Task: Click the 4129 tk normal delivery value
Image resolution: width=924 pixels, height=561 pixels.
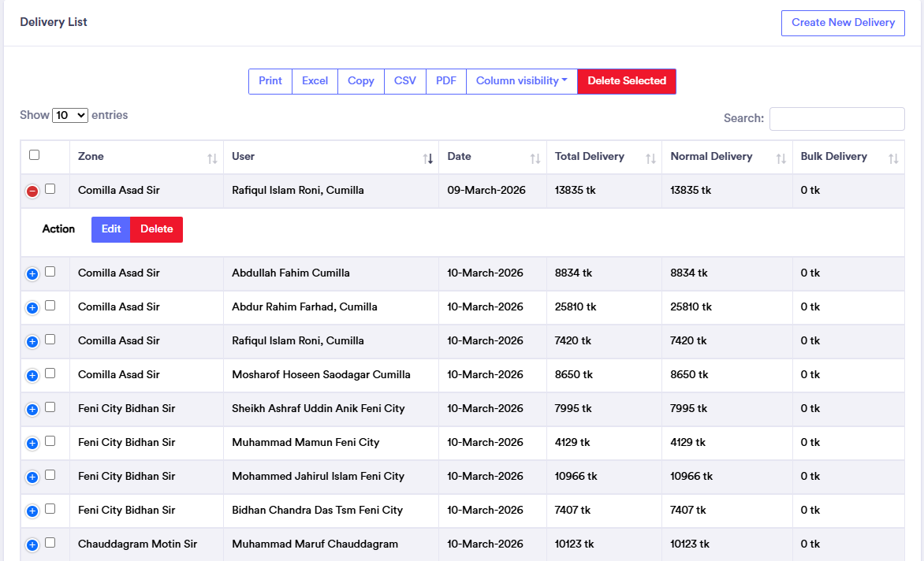Action: 687,443
